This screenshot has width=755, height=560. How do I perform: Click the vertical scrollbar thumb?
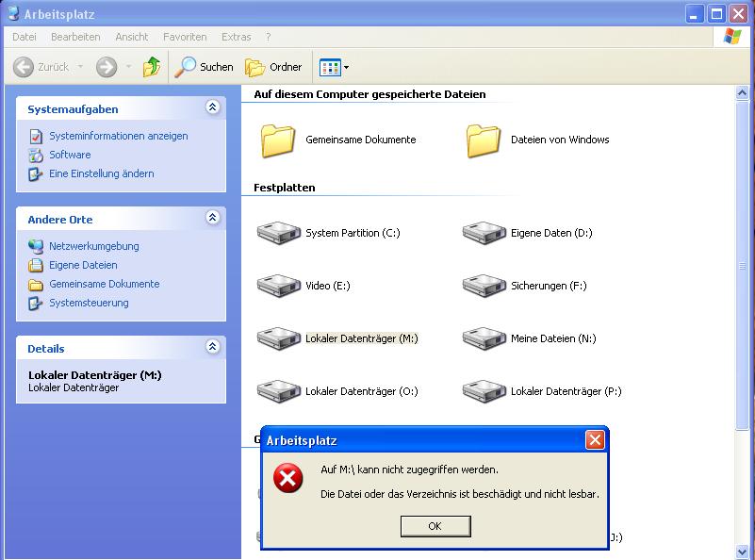(742, 265)
